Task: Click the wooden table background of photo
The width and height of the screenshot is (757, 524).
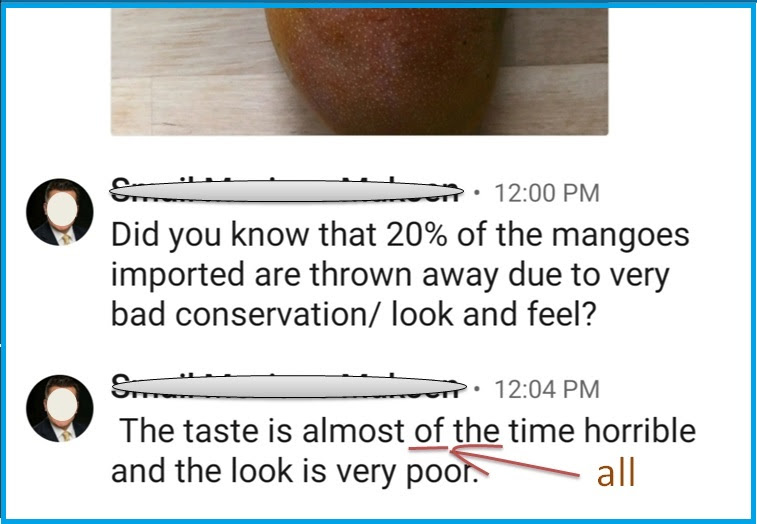Action: pos(188,72)
